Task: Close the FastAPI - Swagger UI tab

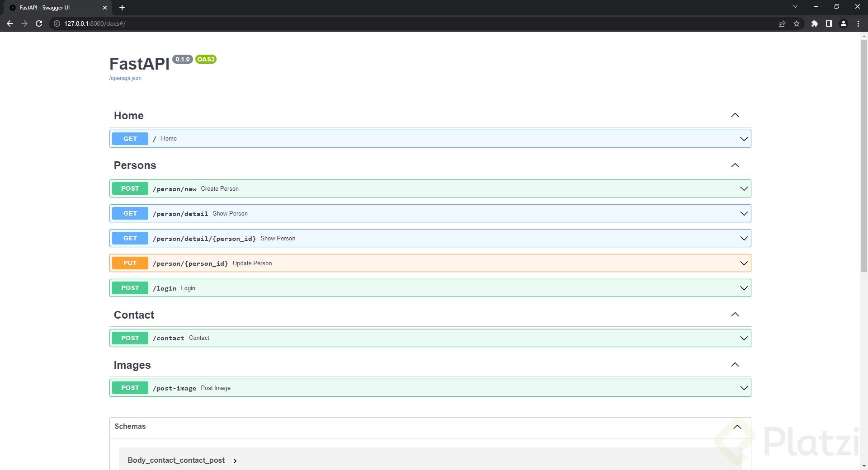Action: 105,8
